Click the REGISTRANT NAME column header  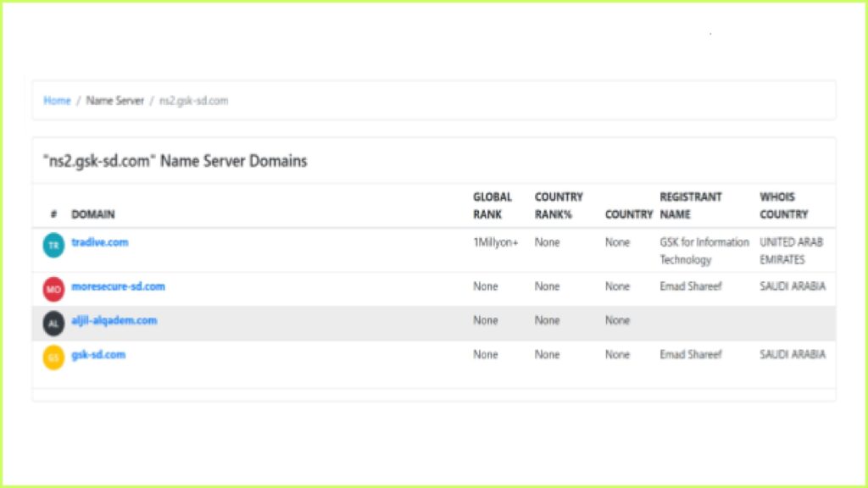(690, 205)
